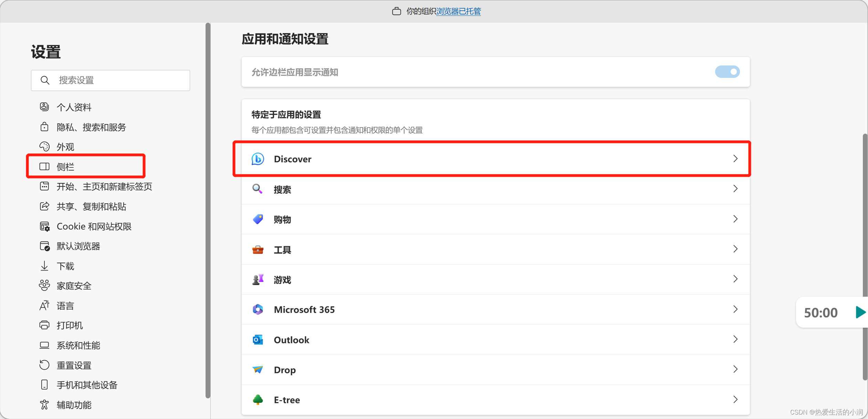868x419 pixels.
Task: Click the 辅助功能 accessibility icon
Action: (x=44, y=405)
